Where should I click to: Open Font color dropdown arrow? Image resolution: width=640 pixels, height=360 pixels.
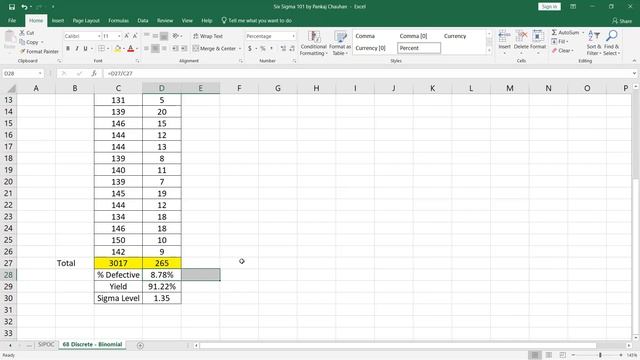pyautogui.click(x=137, y=49)
